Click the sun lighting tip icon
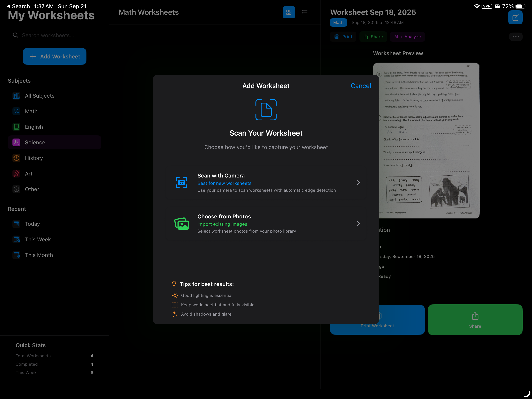This screenshot has width=532, height=399. coord(175,296)
